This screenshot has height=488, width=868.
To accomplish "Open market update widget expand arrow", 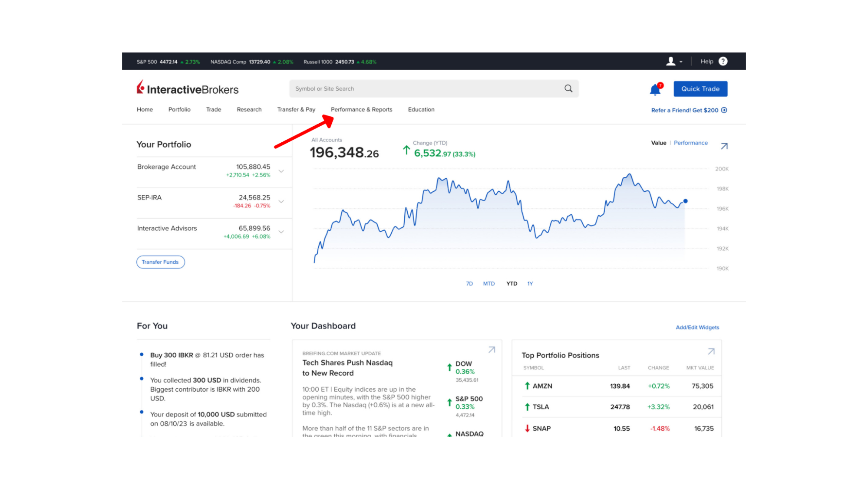I will click(x=492, y=350).
